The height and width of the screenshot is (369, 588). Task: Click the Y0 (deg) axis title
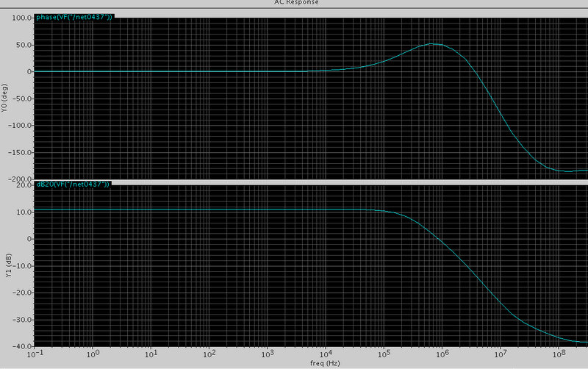4,98
